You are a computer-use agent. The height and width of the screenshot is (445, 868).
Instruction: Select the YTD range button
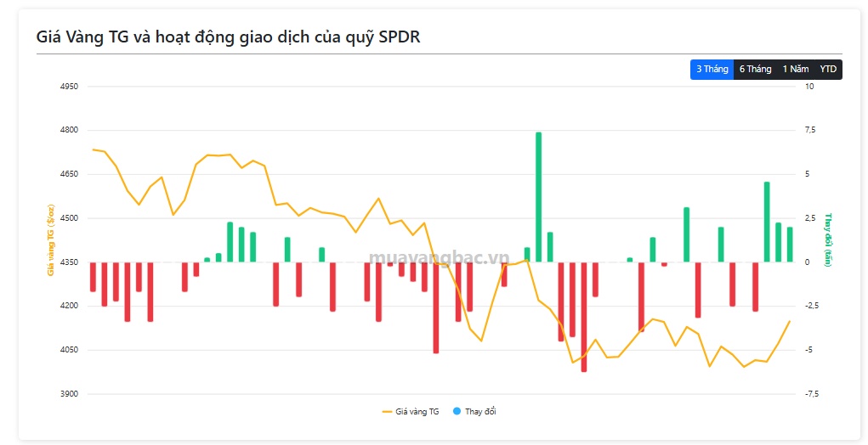828,70
